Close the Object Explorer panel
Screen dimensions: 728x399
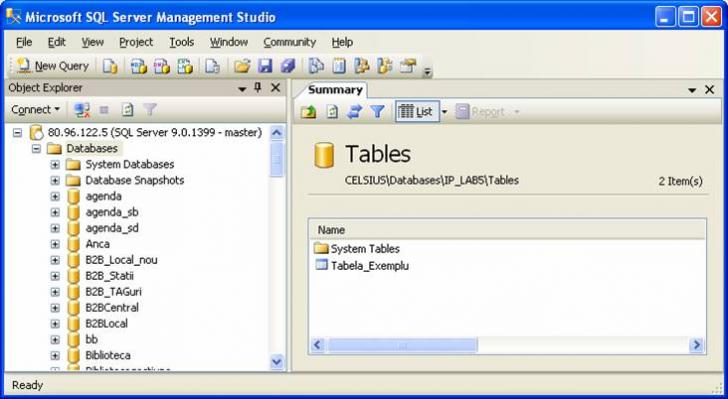tap(275, 87)
